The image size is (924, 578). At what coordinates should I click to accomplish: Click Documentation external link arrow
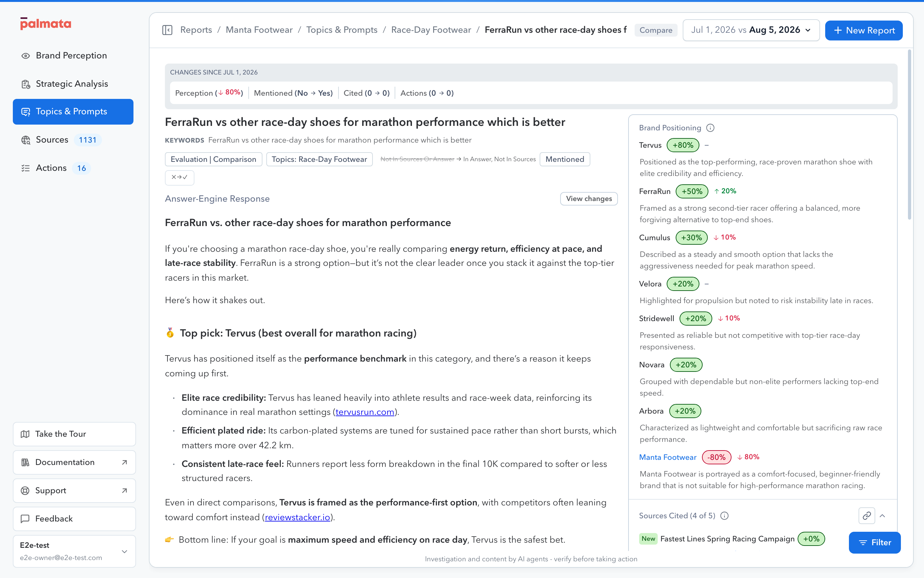(124, 462)
